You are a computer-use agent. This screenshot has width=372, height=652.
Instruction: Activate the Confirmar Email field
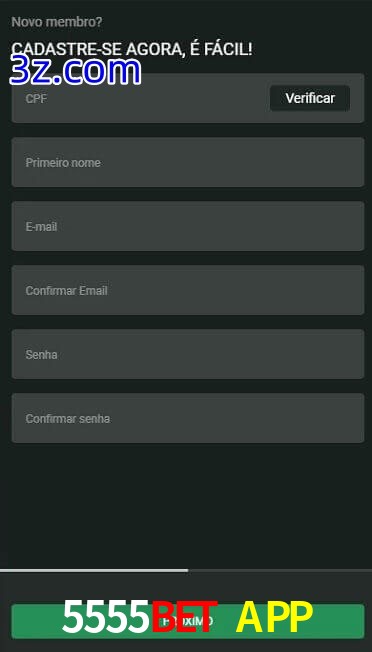pos(188,290)
